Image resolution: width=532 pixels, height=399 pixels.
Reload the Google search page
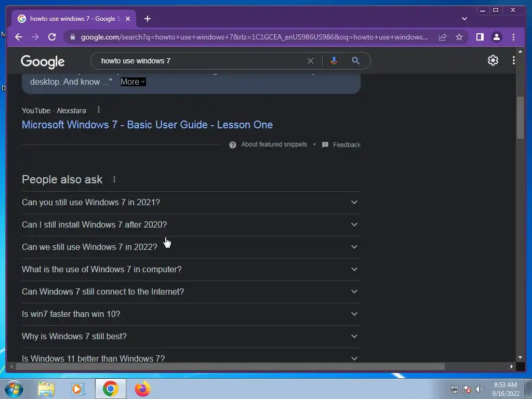coord(52,37)
